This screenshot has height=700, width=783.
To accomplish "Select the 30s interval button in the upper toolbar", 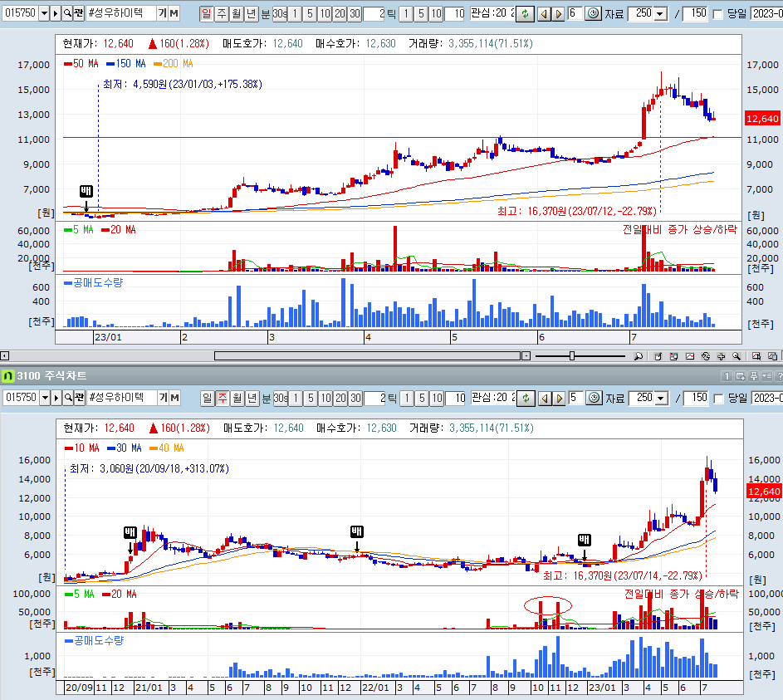I will pyautogui.click(x=280, y=13).
